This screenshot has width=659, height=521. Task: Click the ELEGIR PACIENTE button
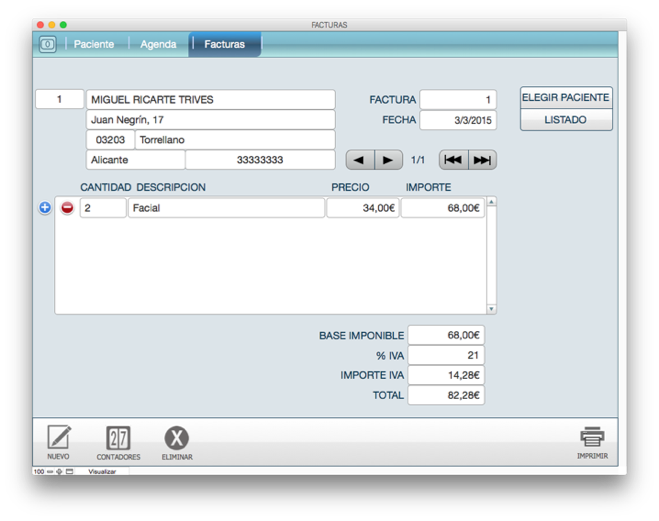(565, 98)
